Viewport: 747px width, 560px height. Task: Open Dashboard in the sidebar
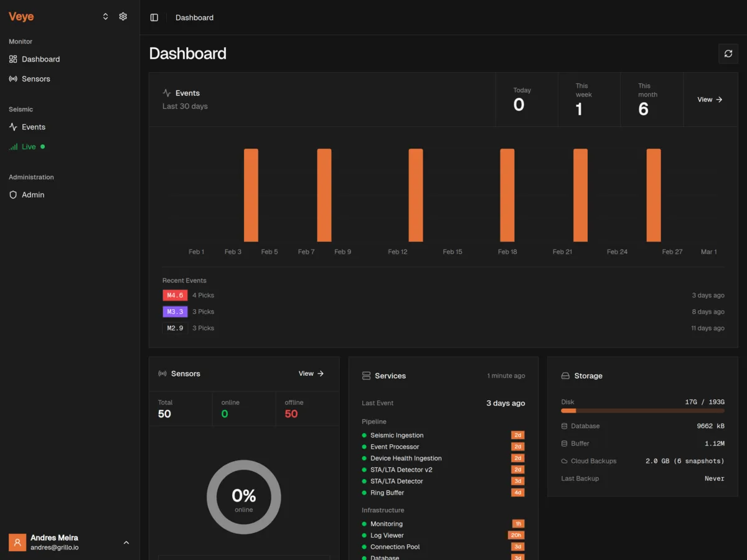[40, 59]
